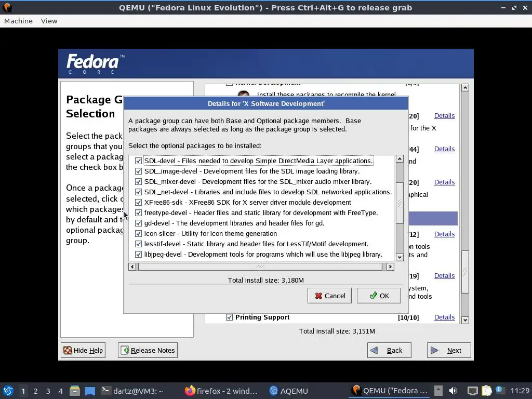Cancel the X Software Development details dialog
This screenshot has width=532, height=399.
point(329,296)
